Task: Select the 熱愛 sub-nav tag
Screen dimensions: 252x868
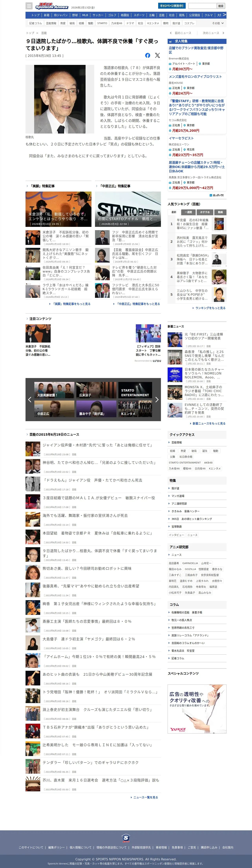Action: 63,23
